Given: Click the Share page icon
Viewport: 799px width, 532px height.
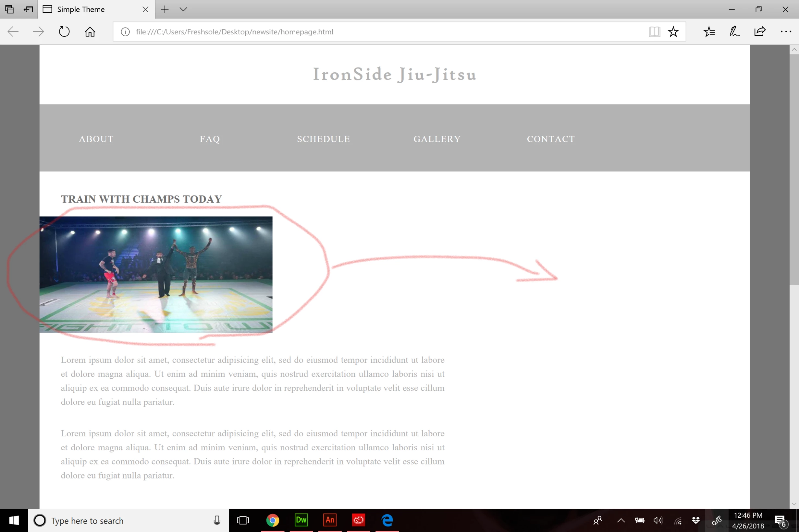Looking at the screenshot, I should coord(760,31).
